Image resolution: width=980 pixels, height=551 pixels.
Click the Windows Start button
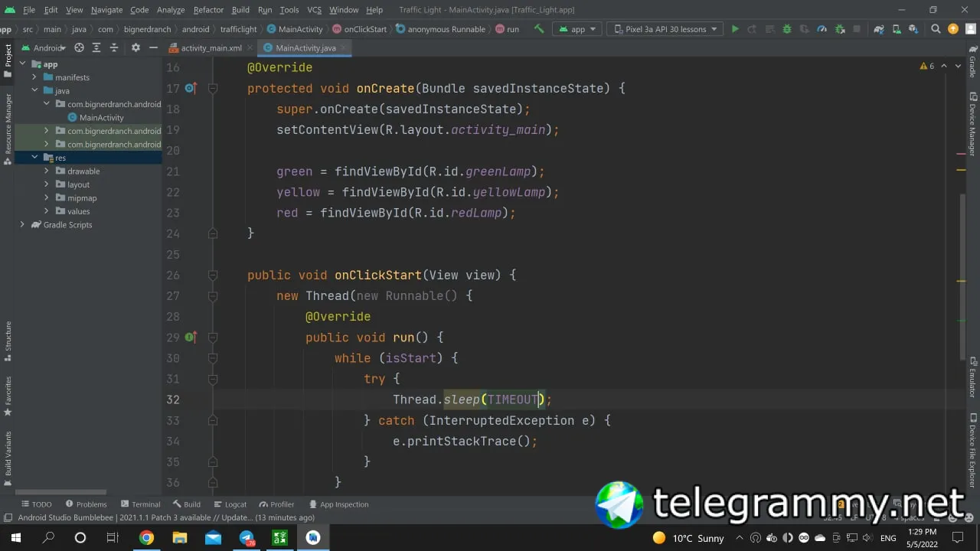(15, 538)
